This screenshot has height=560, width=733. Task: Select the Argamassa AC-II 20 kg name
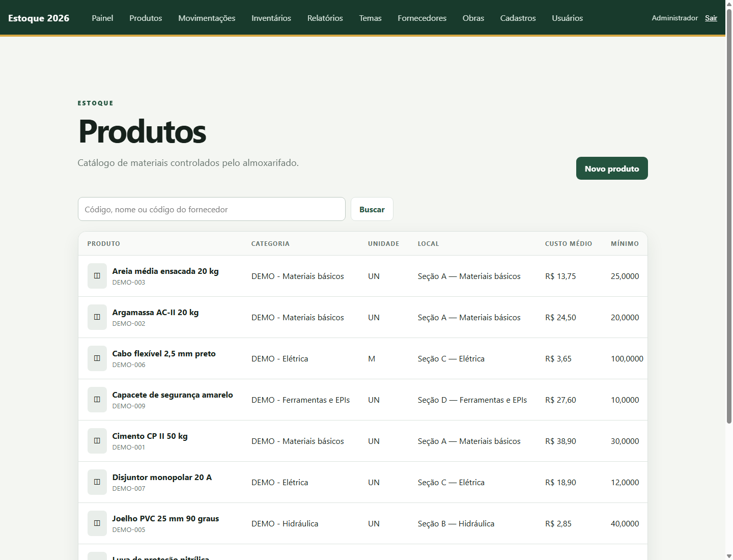155,312
